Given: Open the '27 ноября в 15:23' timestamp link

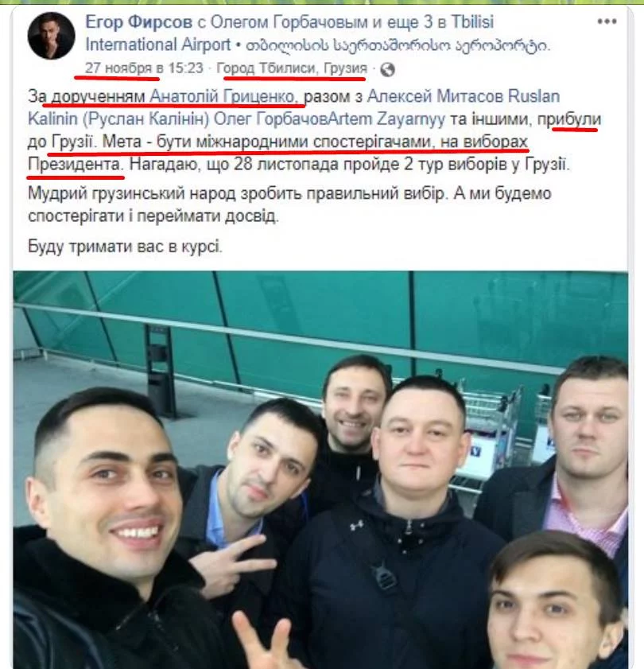Looking at the screenshot, I should tap(144, 68).
